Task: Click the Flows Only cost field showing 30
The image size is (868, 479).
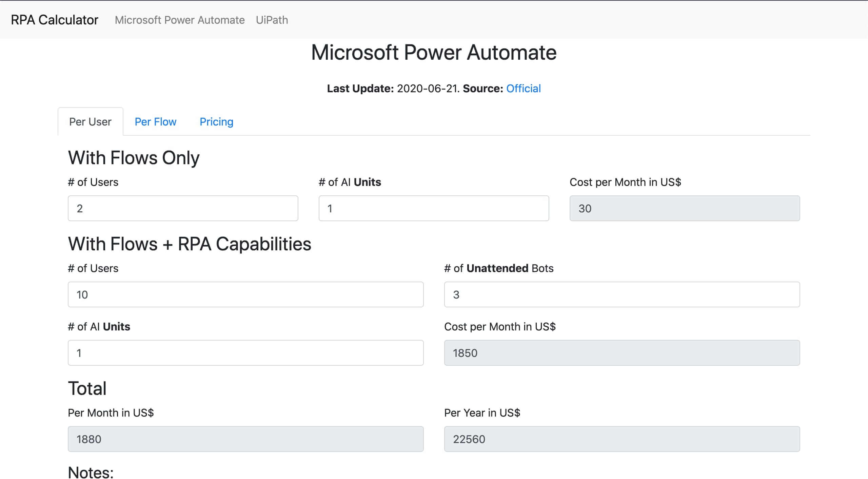Action: click(685, 208)
